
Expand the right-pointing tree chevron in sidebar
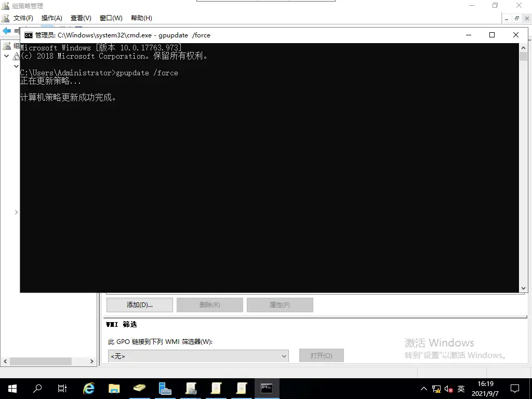[16, 212]
